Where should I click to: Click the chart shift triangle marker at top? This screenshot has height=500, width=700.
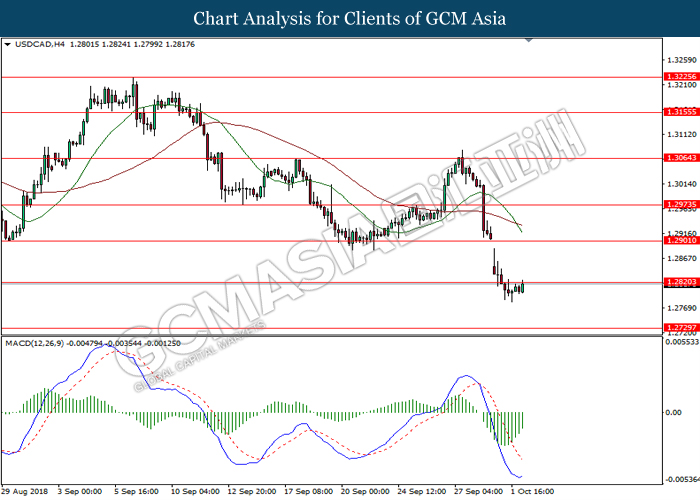point(529,40)
